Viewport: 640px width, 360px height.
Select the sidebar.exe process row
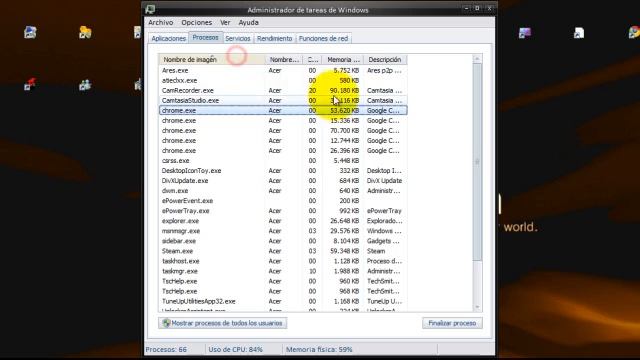283,241
